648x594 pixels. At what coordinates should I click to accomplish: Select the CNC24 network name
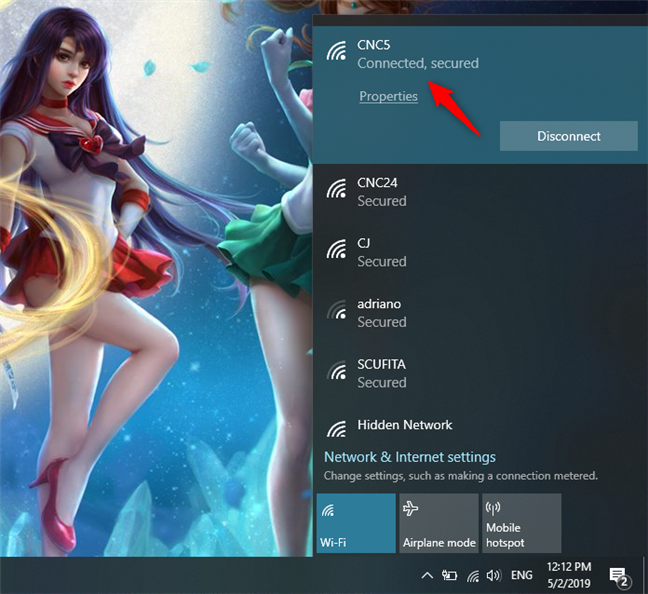coord(377,183)
